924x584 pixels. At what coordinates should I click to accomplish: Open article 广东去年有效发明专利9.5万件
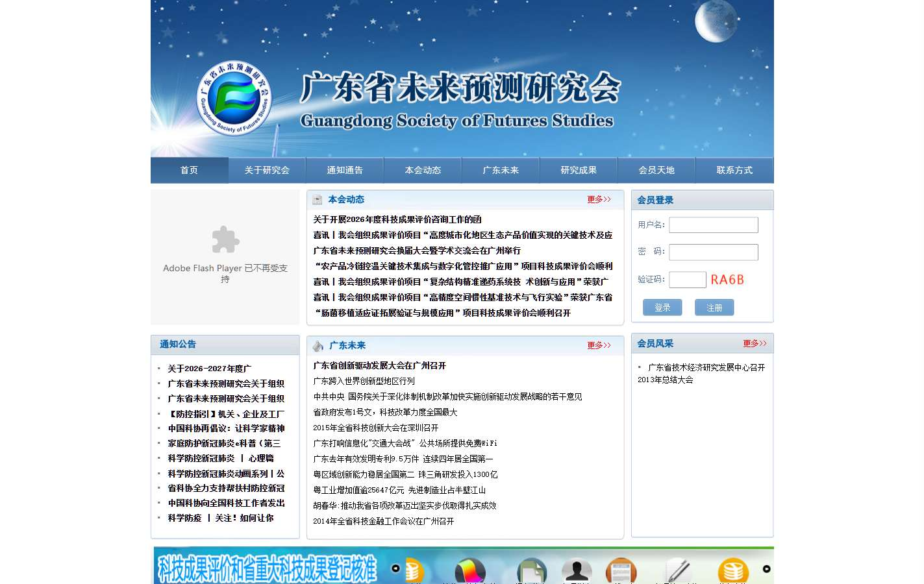[403, 459]
